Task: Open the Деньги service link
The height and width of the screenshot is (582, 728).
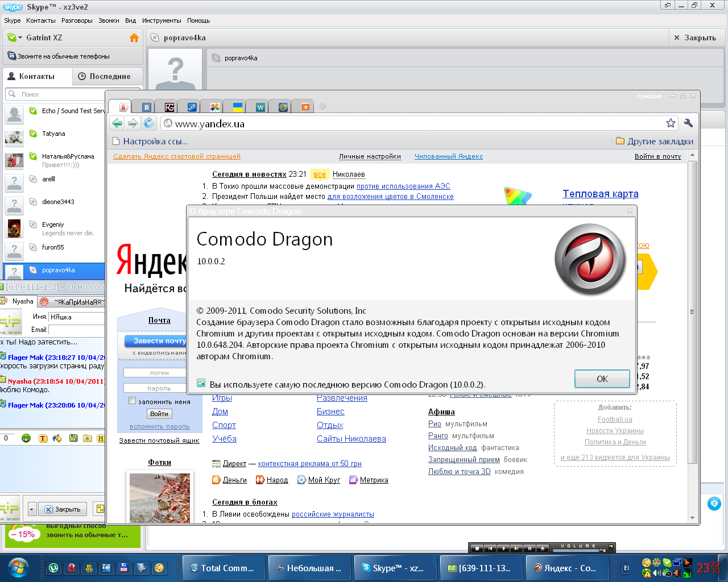Action: (x=230, y=480)
